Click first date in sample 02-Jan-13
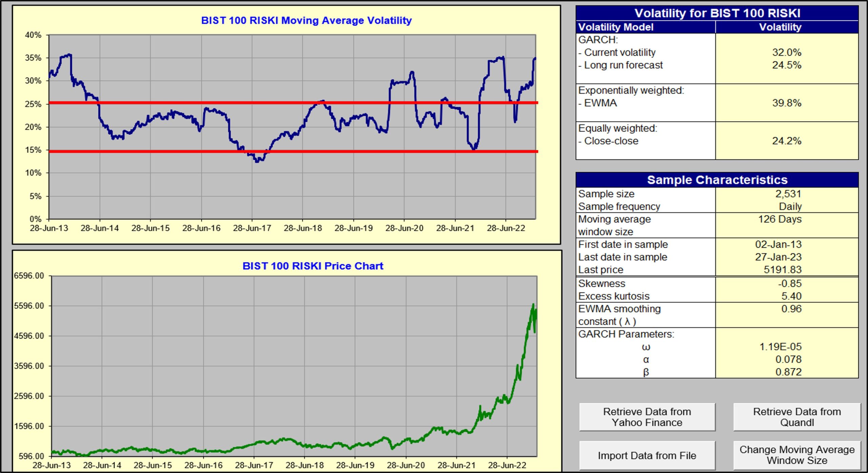868x473 pixels. click(778, 244)
